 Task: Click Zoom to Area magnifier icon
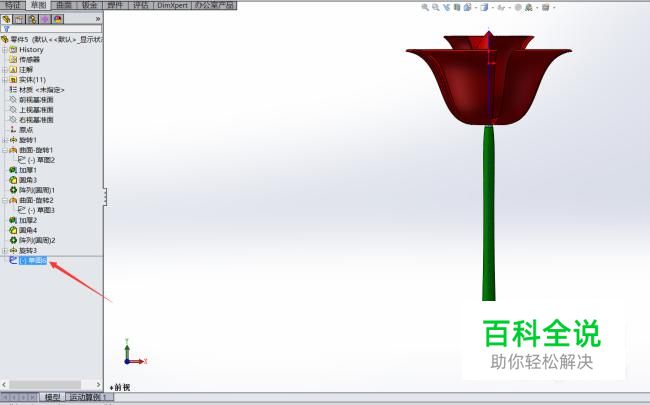coord(436,7)
